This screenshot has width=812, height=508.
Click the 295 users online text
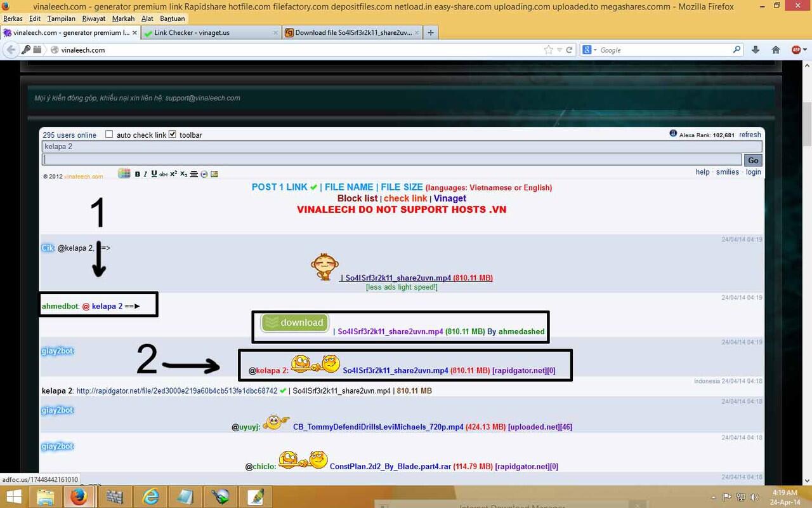[69, 135]
